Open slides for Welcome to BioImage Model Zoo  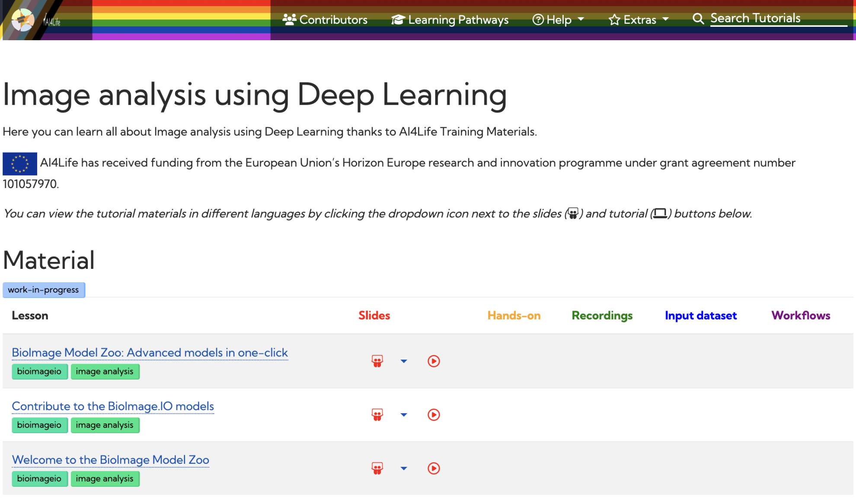[377, 468]
